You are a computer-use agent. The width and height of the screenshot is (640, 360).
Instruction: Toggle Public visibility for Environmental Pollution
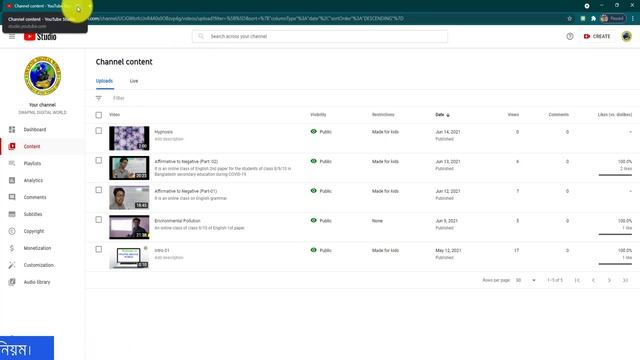tap(321, 220)
